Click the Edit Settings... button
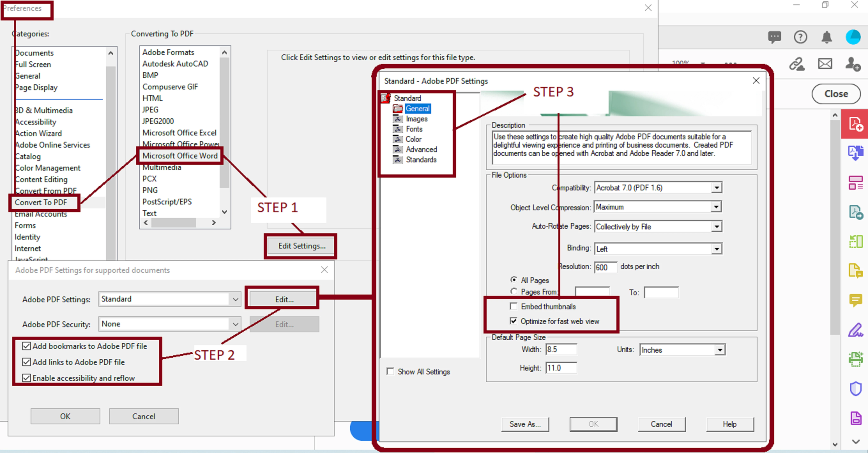This screenshot has width=868, height=453. 302,246
